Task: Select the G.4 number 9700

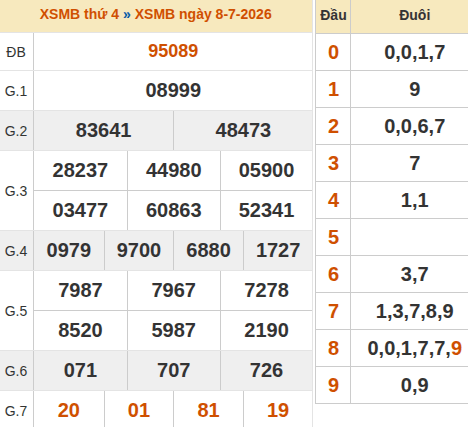Action: click(x=139, y=250)
